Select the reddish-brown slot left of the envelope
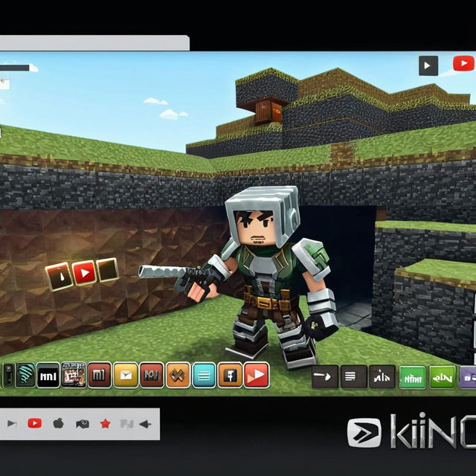This screenshot has width=476, height=476. (100, 375)
